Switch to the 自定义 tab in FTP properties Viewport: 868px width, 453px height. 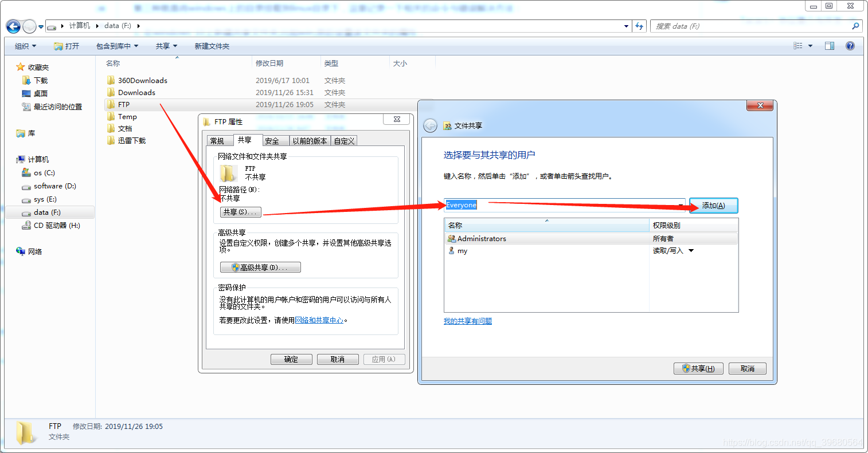pyautogui.click(x=345, y=141)
